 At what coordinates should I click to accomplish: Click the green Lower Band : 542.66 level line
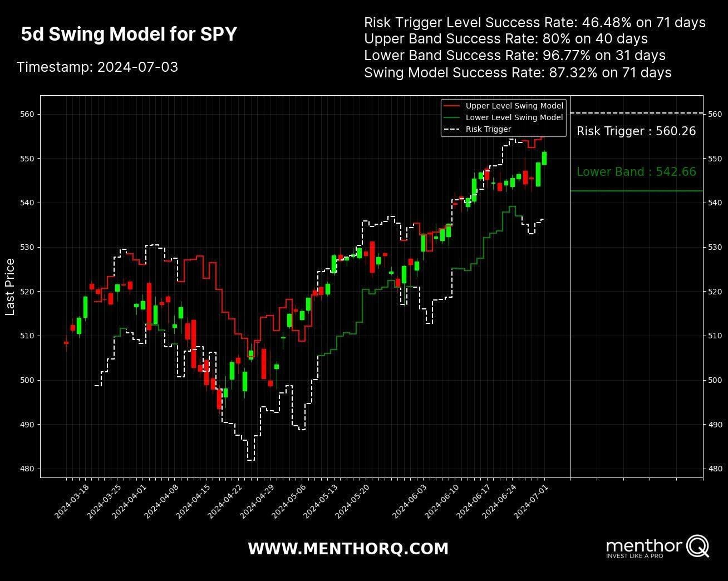point(637,190)
